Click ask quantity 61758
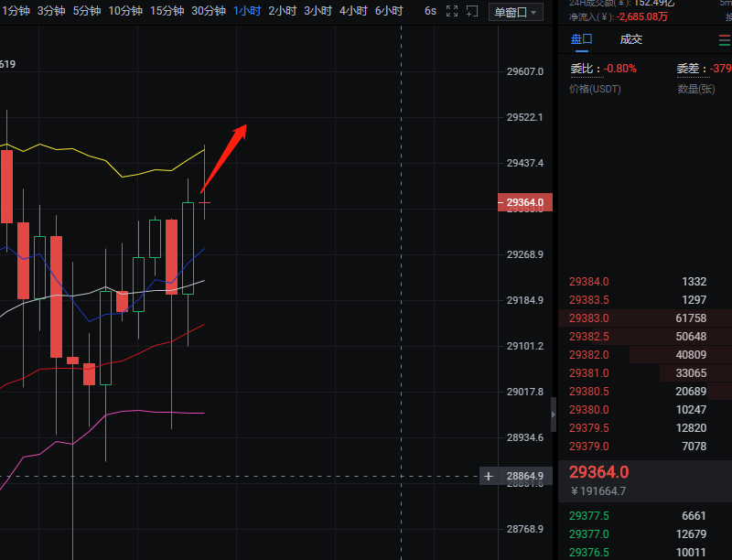 691,318
